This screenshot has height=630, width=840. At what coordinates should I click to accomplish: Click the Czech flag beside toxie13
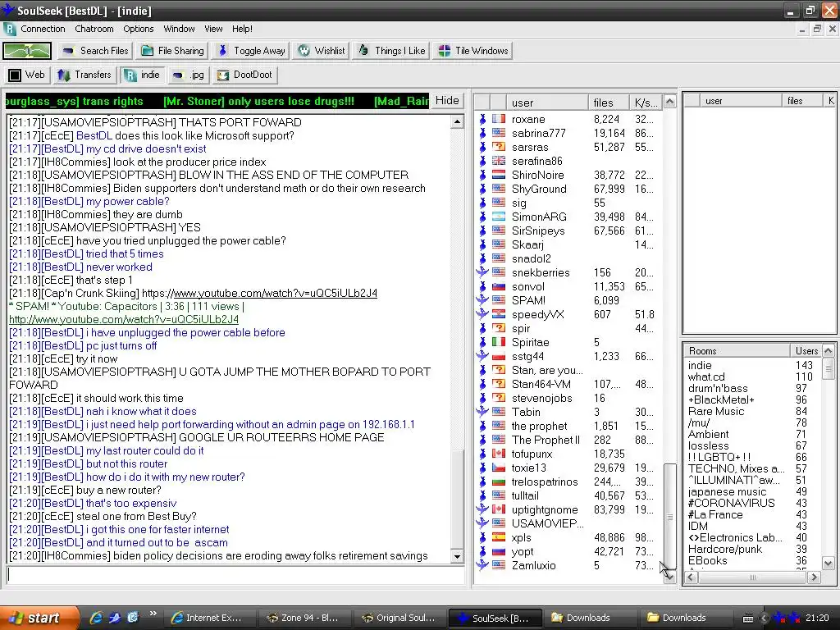click(x=499, y=467)
